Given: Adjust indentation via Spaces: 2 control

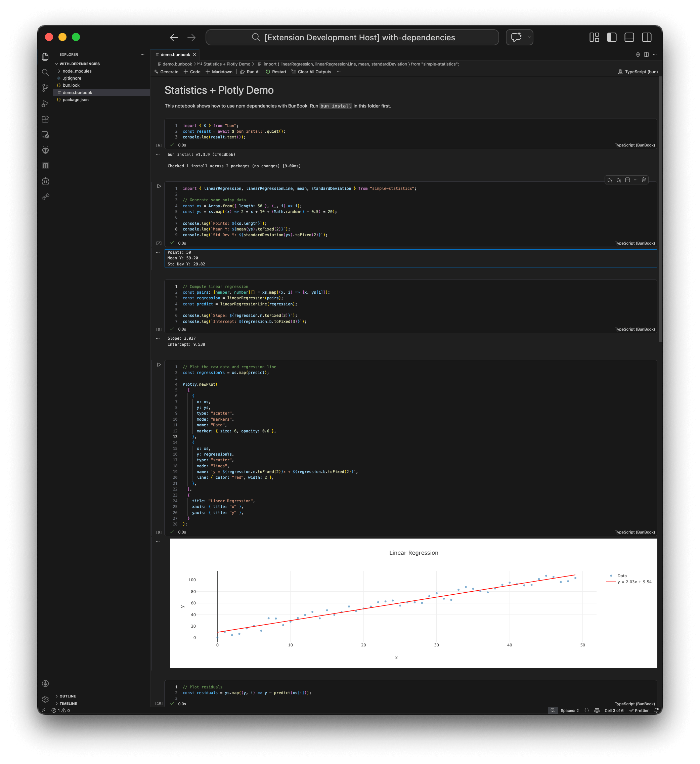Looking at the screenshot, I should 570,711.
